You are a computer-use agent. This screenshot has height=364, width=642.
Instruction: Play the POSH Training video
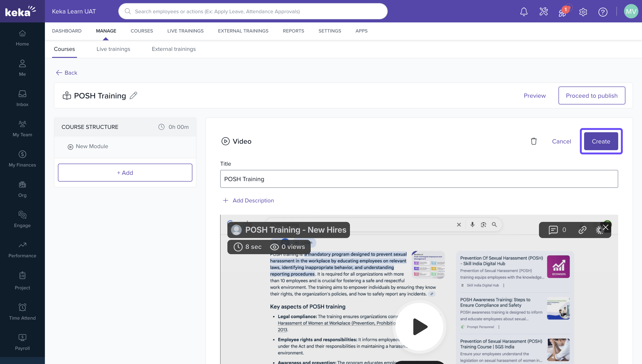coord(420,327)
